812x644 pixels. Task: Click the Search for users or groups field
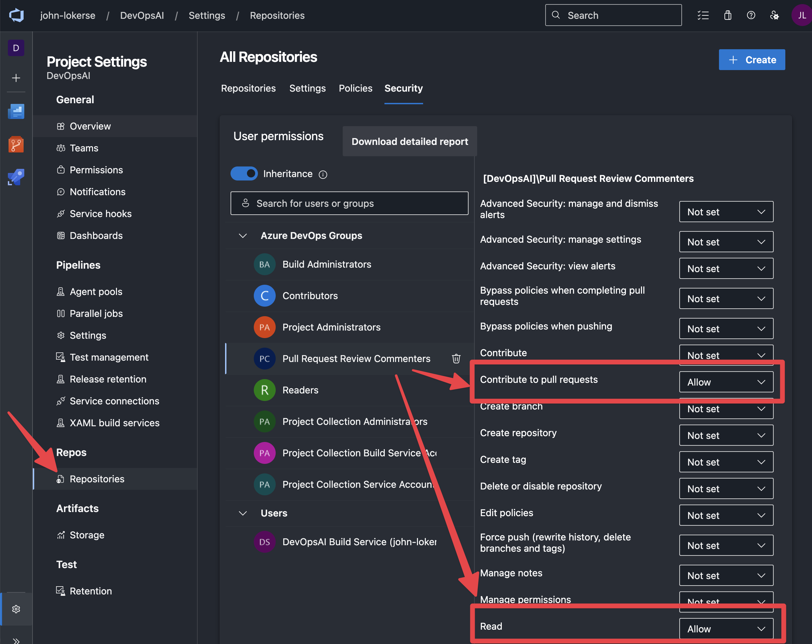tap(349, 203)
